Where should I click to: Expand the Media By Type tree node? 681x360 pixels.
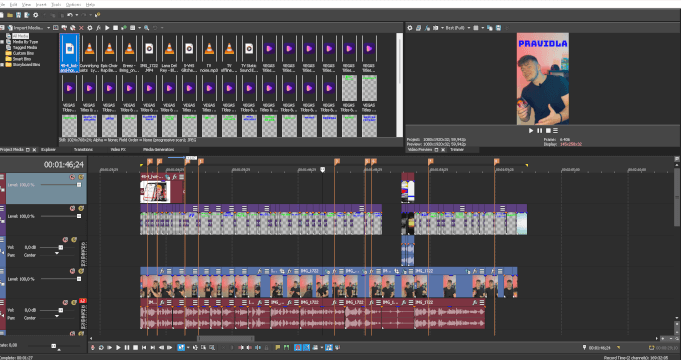tap(2, 42)
